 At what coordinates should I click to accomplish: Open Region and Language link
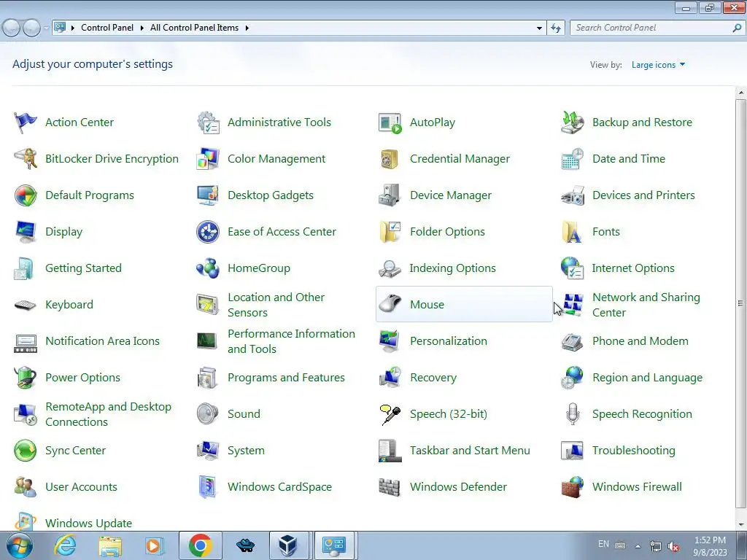click(x=647, y=378)
